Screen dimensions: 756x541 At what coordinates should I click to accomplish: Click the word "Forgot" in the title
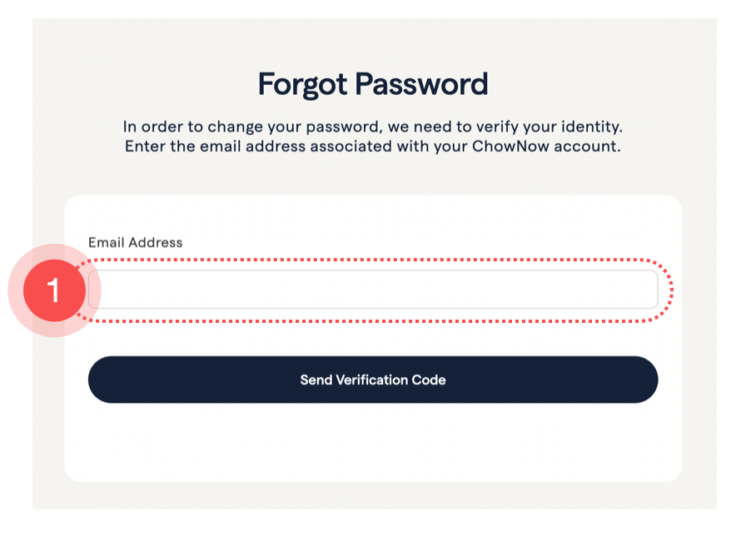[x=302, y=84]
